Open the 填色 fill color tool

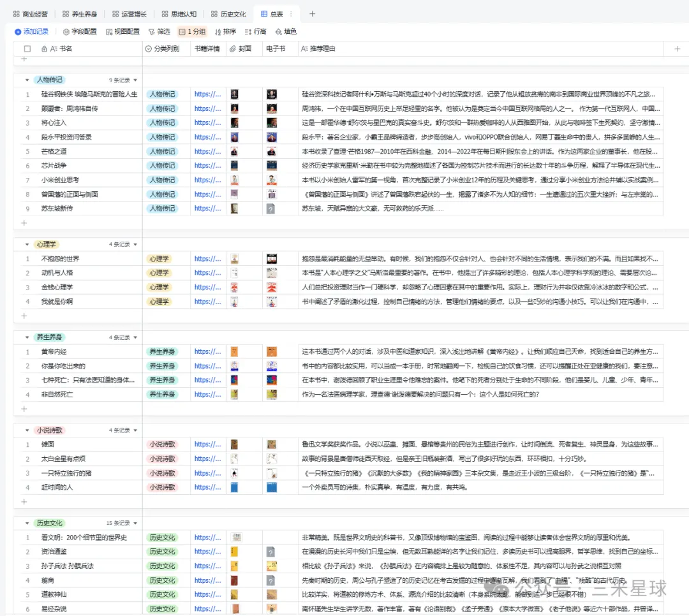[x=286, y=31]
